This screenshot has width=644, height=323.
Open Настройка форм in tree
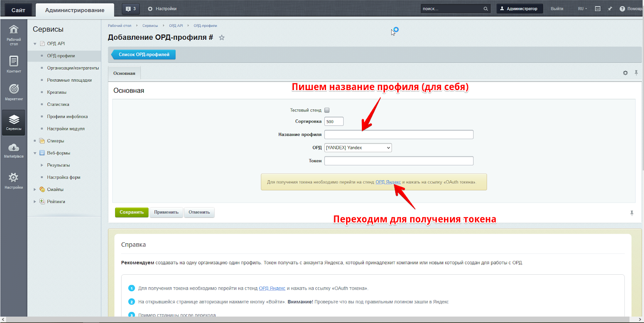[x=64, y=177]
